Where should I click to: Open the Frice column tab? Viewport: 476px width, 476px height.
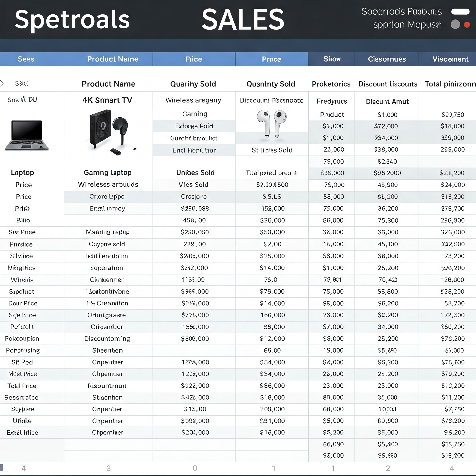(194, 59)
